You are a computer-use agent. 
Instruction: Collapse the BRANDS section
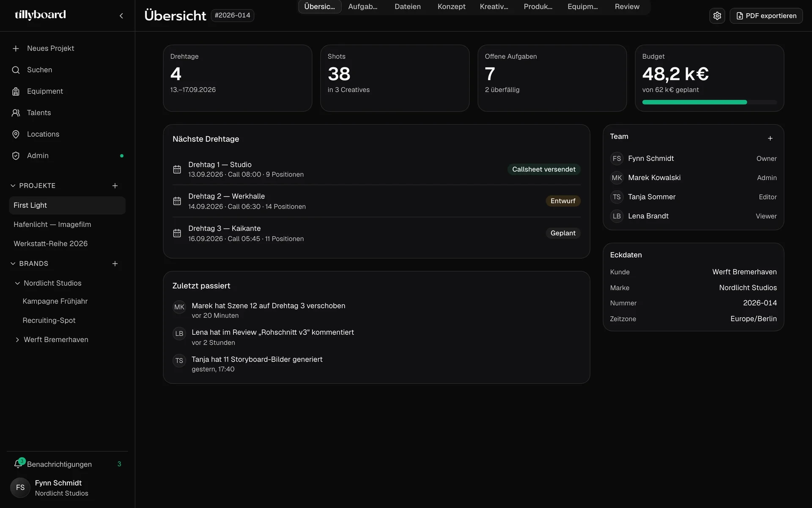(x=13, y=264)
